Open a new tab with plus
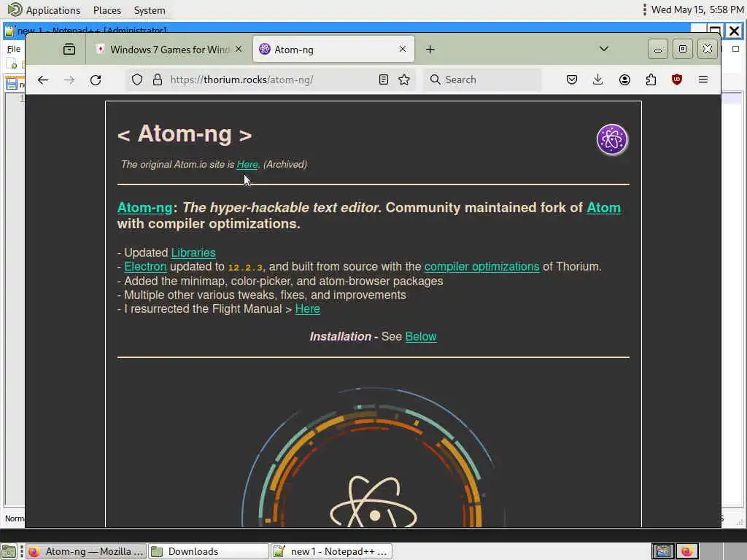Image resolution: width=747 pixels, height=560 pixels. point(430,50)
